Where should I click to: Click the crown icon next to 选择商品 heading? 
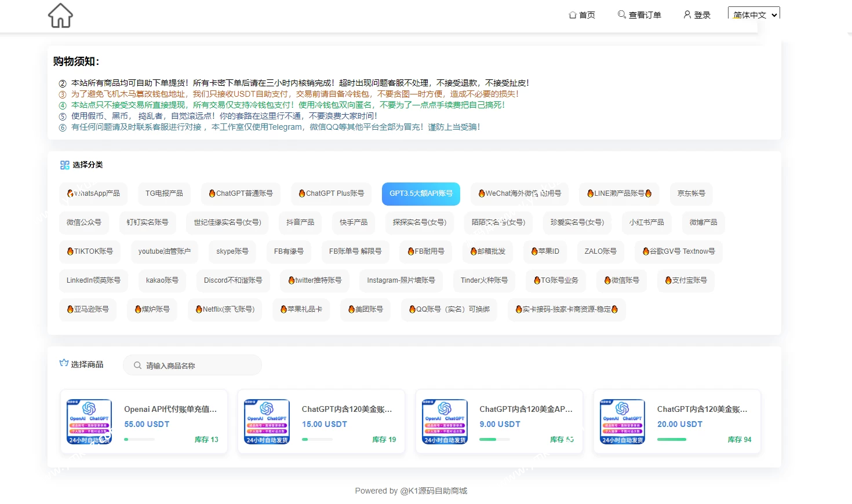(63, 362)
